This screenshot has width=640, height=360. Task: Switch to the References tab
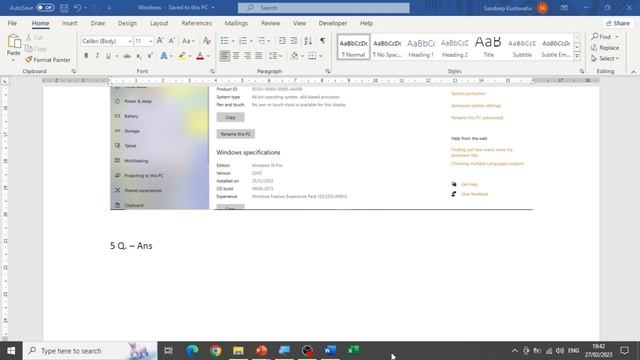point(197,23)
